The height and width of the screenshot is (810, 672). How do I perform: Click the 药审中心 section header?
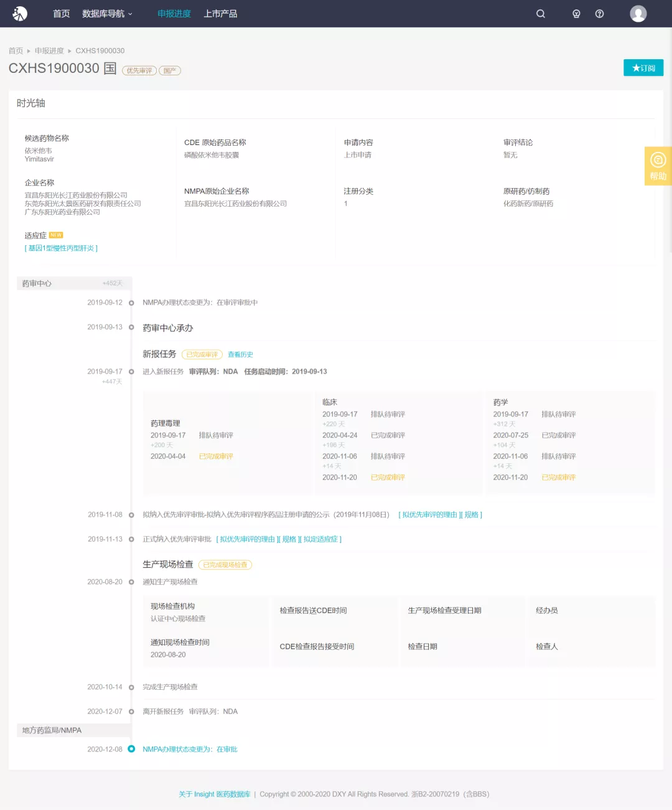click(x=74, y=284)
